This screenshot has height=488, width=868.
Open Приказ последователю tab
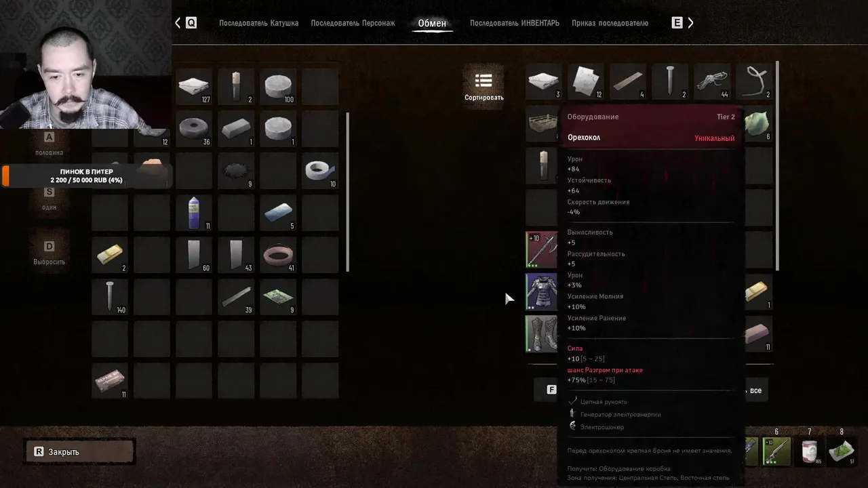[x=610, y=23]
